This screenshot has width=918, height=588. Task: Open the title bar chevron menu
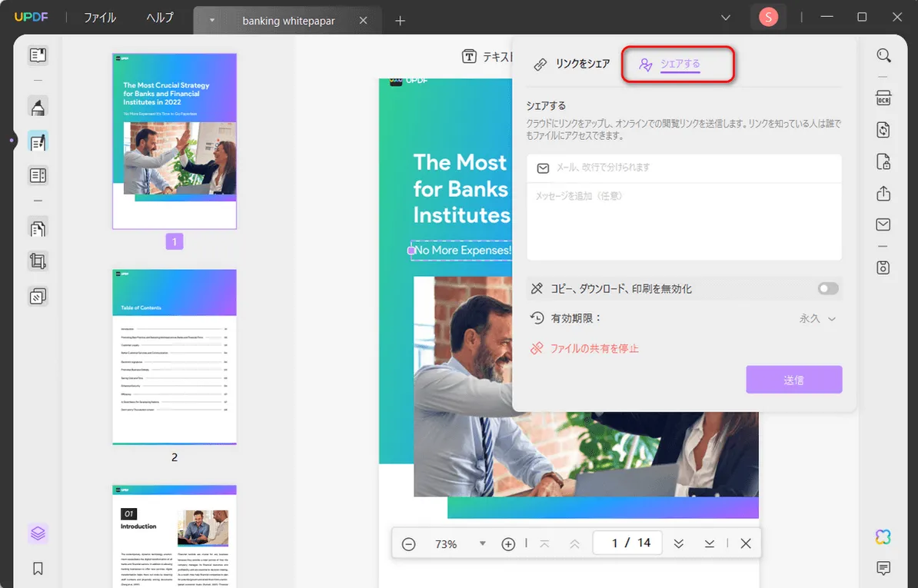(725, 18)
